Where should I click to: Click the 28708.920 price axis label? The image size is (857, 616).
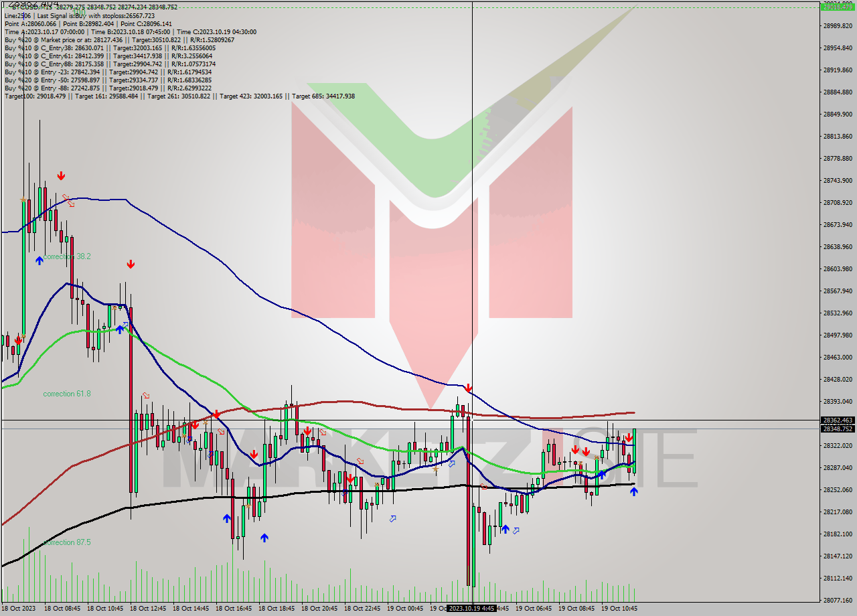pyautogui.click(x=838, y=202)
